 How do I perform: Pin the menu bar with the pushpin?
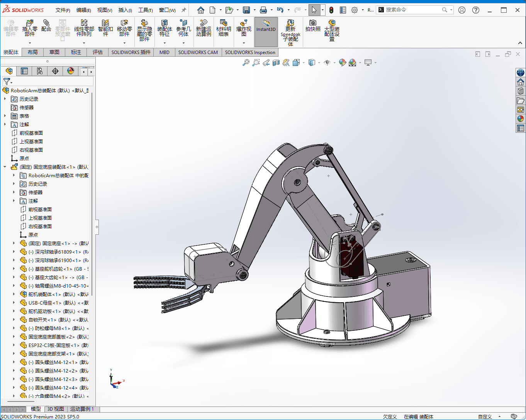[184, 10]
